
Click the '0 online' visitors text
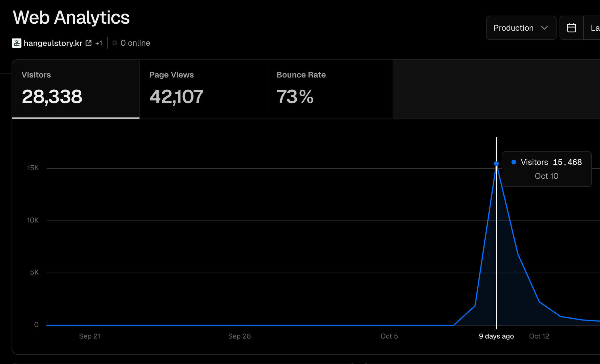coord(135,43)
